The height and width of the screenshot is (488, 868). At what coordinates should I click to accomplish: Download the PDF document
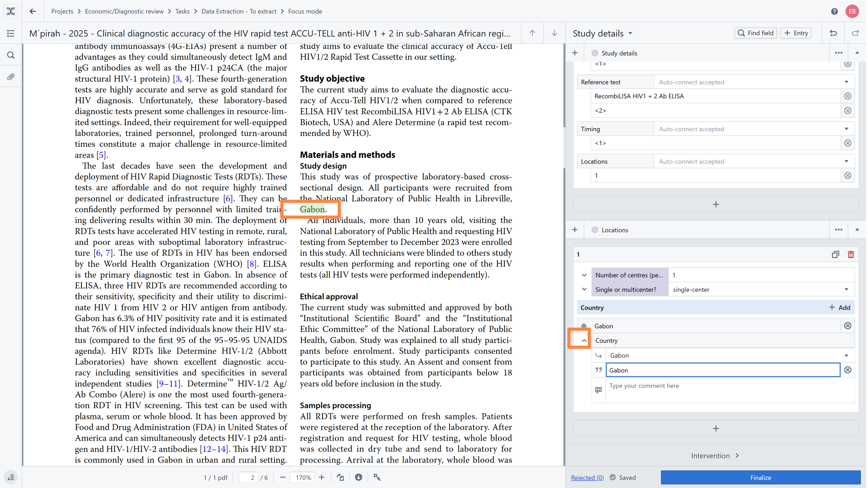pos(359,477)
